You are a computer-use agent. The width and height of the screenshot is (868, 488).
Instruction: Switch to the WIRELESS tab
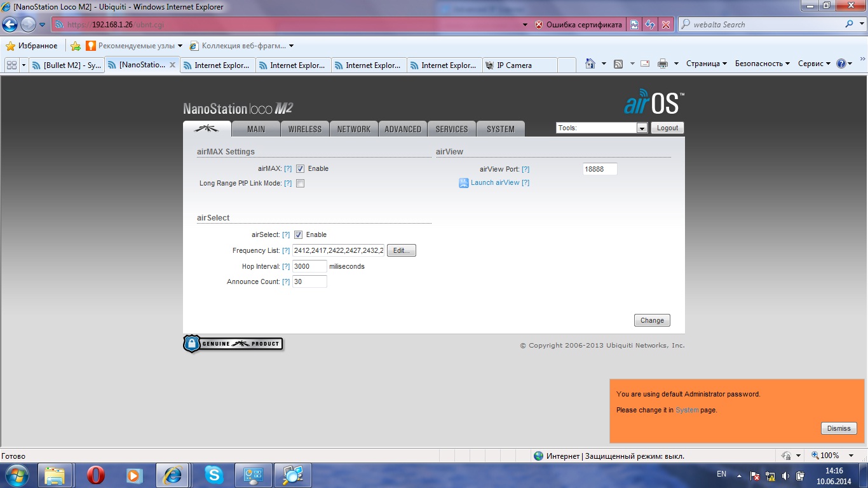coord(305,129)
